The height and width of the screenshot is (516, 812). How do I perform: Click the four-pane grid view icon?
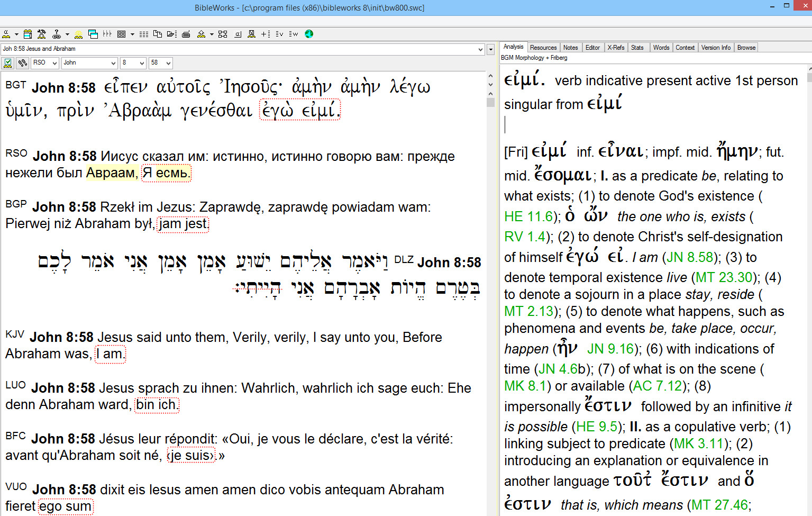121,34
